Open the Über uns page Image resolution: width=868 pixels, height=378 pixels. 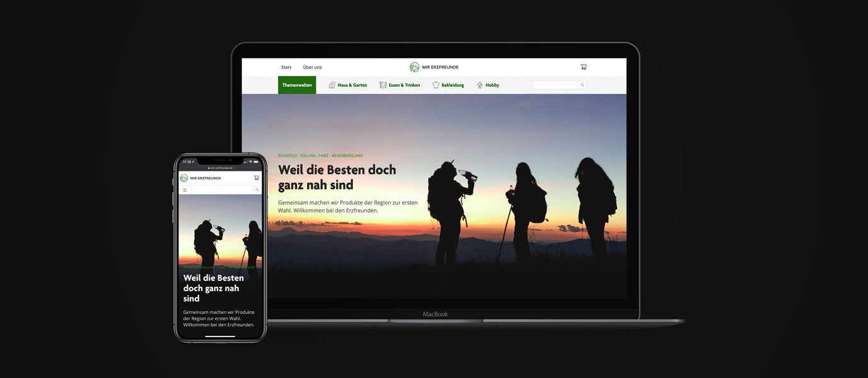point(312,67)
